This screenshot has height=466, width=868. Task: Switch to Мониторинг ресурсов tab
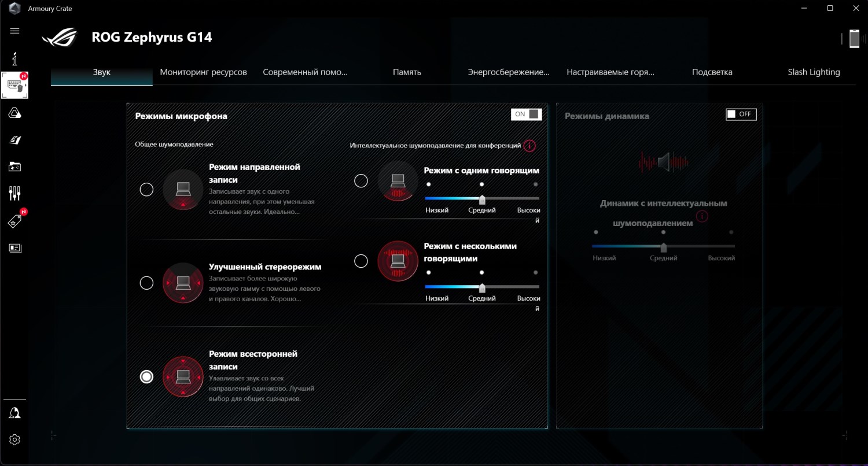pyautogui.click(x=204, y=72)
